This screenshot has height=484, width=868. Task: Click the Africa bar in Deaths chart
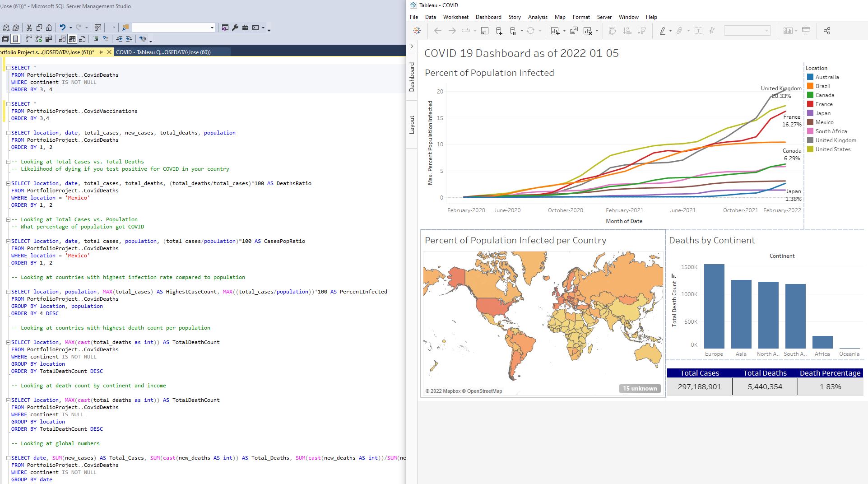822,342
